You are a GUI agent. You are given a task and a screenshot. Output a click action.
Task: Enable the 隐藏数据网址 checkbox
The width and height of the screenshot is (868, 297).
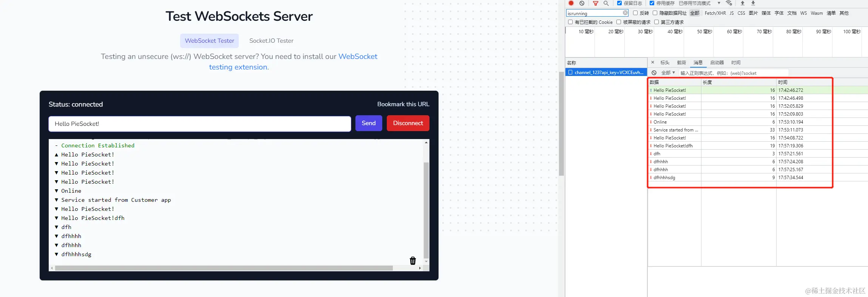(655, 13)
